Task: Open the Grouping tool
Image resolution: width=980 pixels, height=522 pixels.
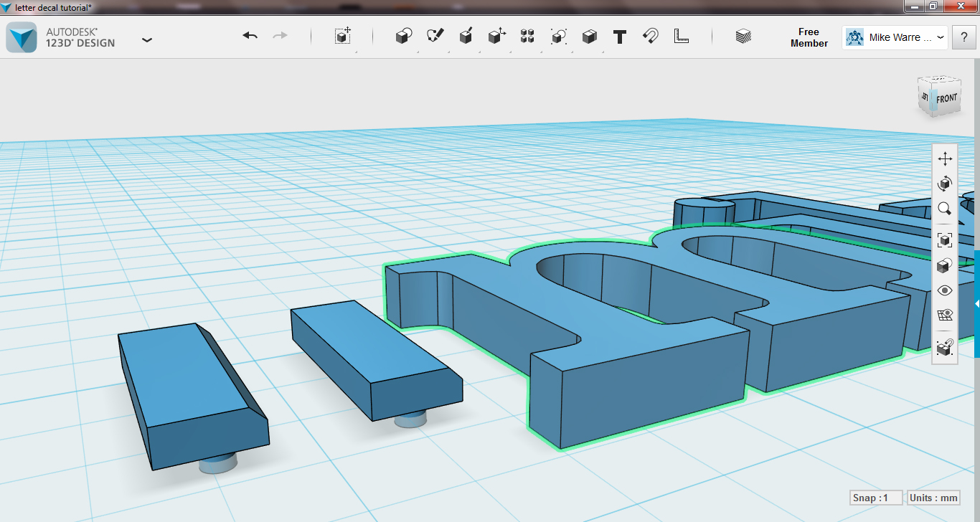Action: tap(558, 36)
